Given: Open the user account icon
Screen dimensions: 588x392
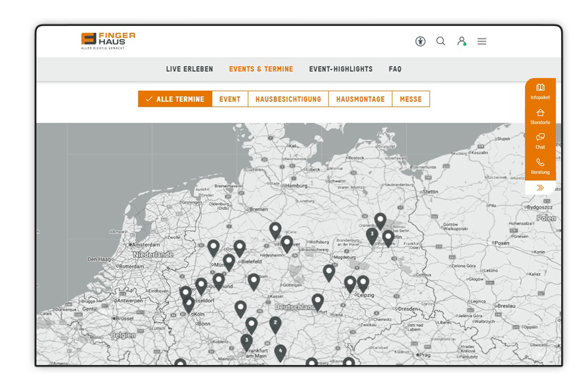Looking at the screenshot, I should (x=461, y=42).
